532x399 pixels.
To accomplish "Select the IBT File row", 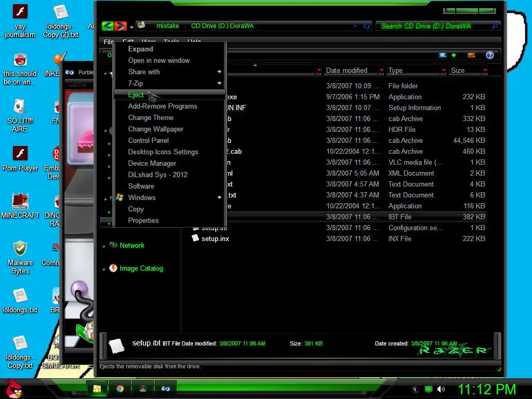I will (x=356, y=217).
